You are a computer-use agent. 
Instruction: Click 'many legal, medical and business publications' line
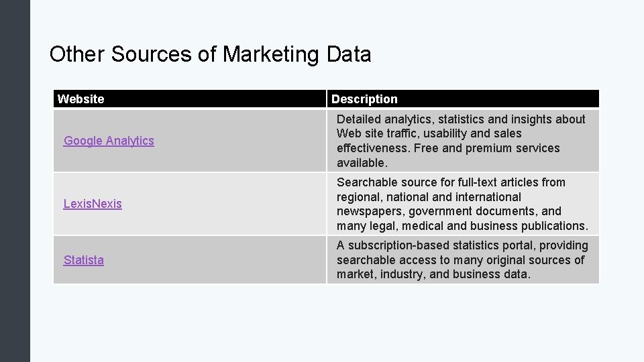pyautogui.click(x=462, y=226)
